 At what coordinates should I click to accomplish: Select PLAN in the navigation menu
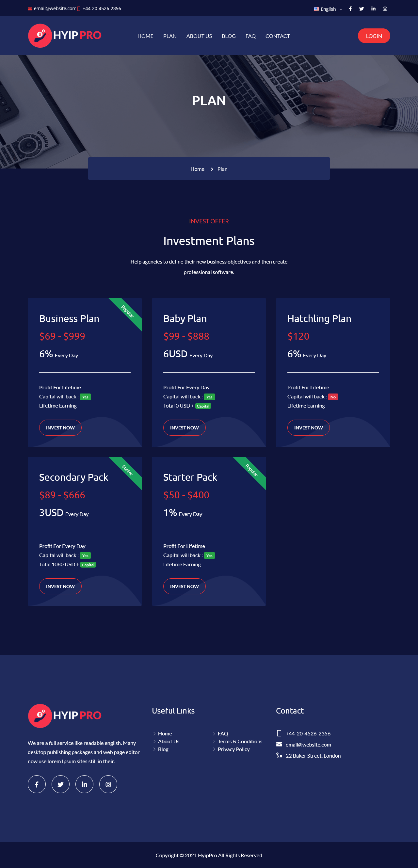170,36
